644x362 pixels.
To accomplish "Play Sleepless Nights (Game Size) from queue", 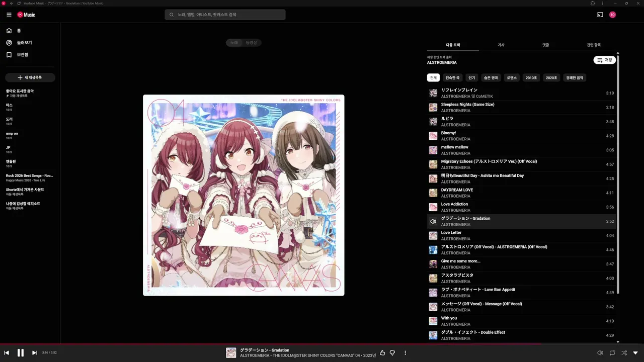I will [x=521, y=107].
